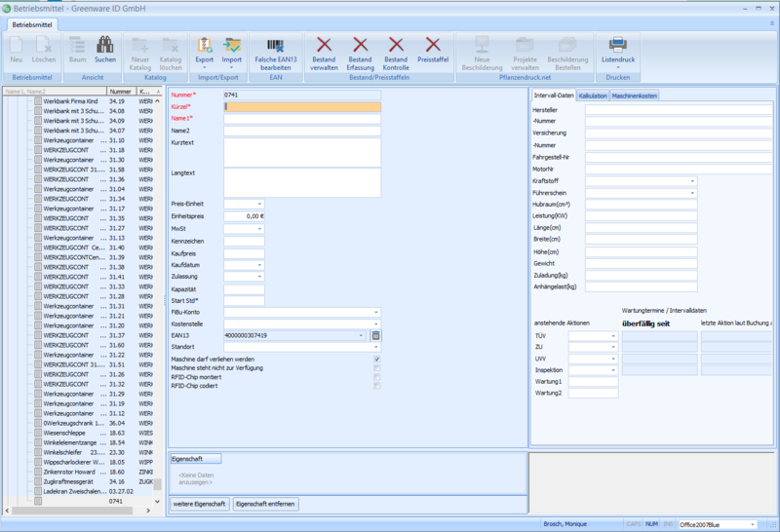Switch to the Intervall-Daten tab
This screenshot has height=532, width=780.
(554, 95)
